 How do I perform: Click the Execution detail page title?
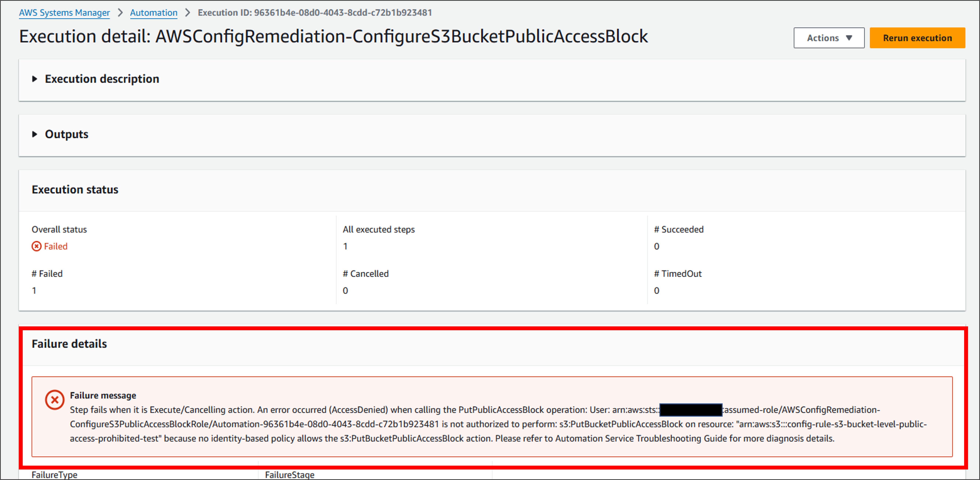coord(333,36)
